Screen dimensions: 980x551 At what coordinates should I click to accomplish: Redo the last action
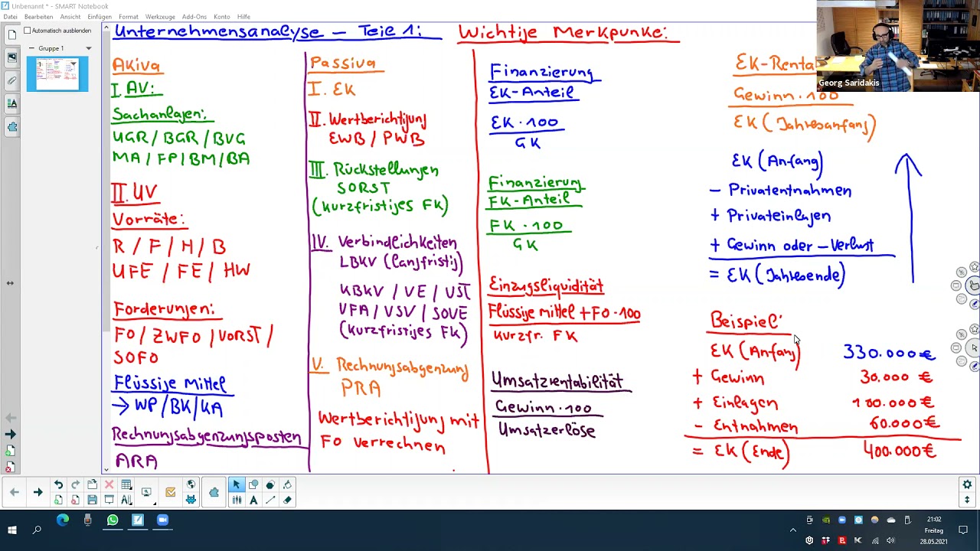pos(75,484)
